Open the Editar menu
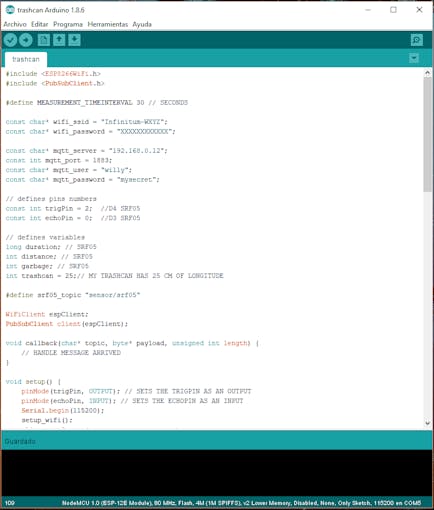Image resolution: width=434 pixels, height=510 pixels. pos(40,24)
